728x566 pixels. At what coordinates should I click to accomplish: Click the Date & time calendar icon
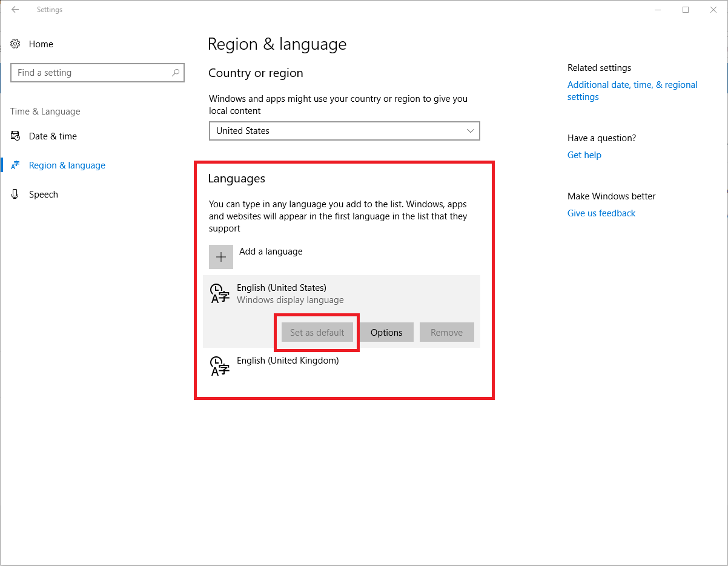[x=16, y=136]
